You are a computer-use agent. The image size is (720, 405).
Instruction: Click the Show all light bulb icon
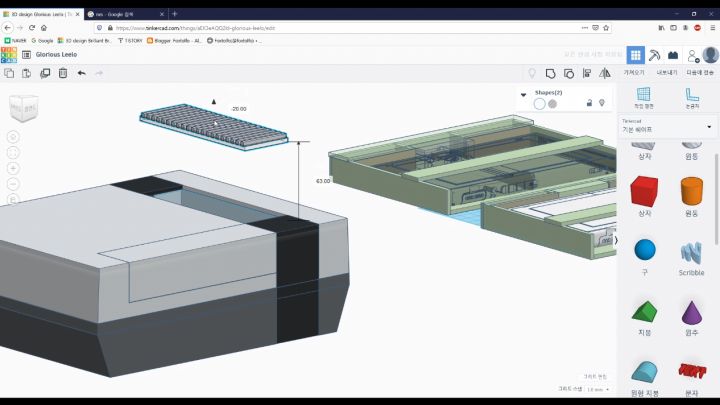(532, 73)
